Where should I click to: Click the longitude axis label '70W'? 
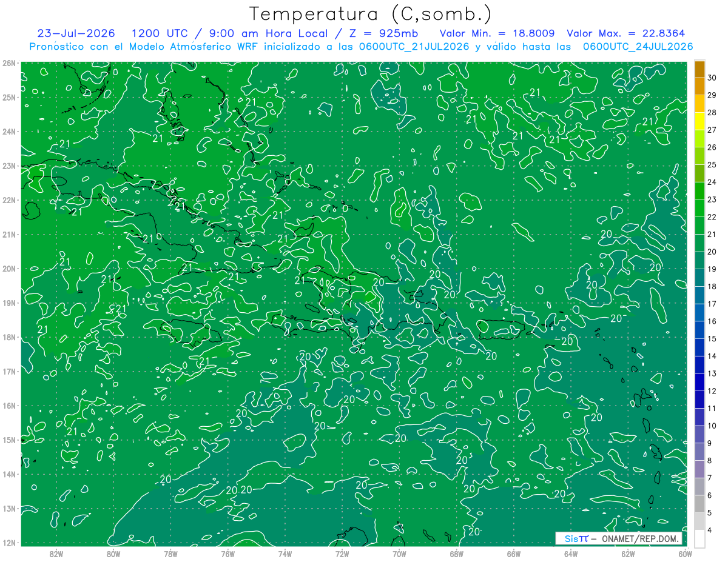399,554
